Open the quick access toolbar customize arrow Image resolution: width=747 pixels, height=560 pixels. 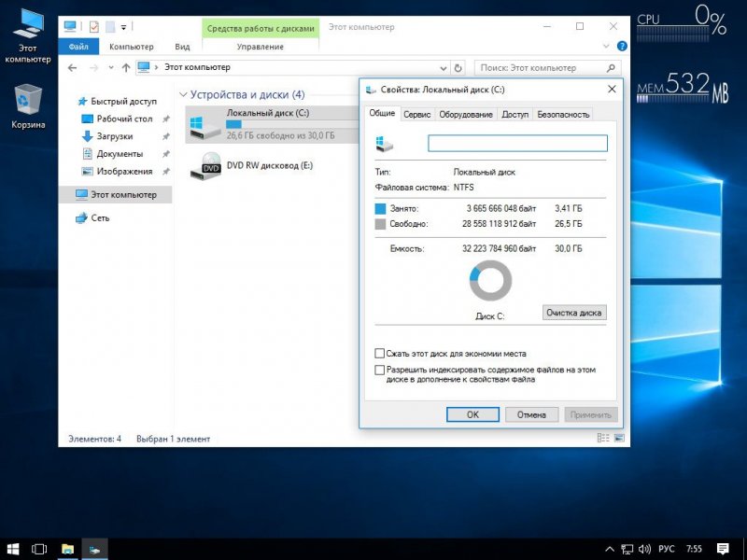pos(123,27)
